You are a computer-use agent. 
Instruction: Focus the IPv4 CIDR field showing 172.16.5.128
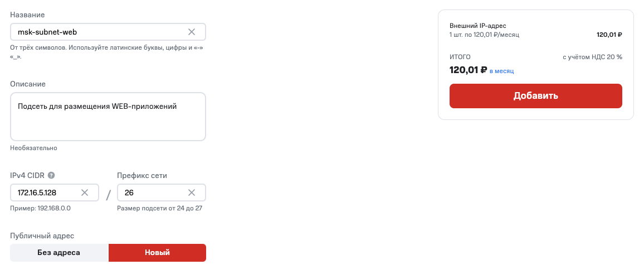click(x=45, y=193)
